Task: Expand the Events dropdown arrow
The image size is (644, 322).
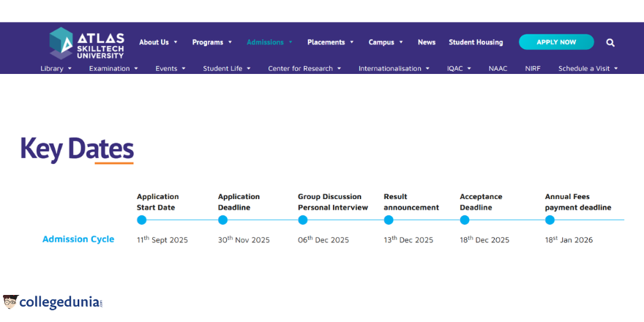Action: (x=183, y=69)
